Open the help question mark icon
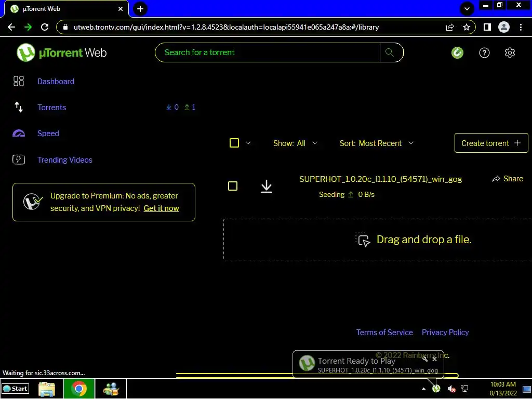 [x=484, y=52]
